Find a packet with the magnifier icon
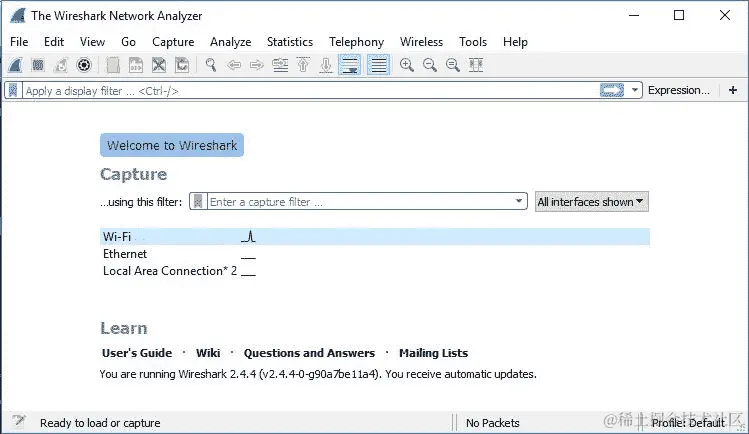This screenshot has height=434, width=749. tap(211, 65)
